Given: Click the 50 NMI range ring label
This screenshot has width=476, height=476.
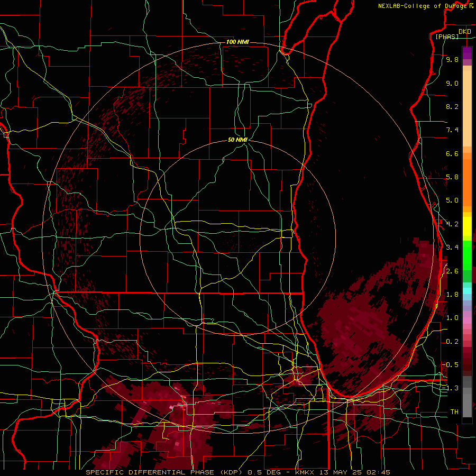Looking at the screenshot, I should click(x=237, y=140).
